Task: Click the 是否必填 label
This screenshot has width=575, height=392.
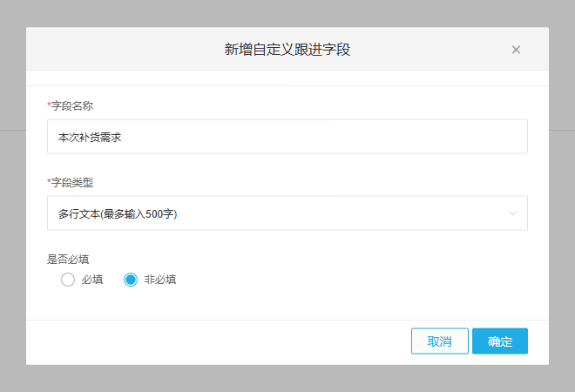Action: pos(68,260)
